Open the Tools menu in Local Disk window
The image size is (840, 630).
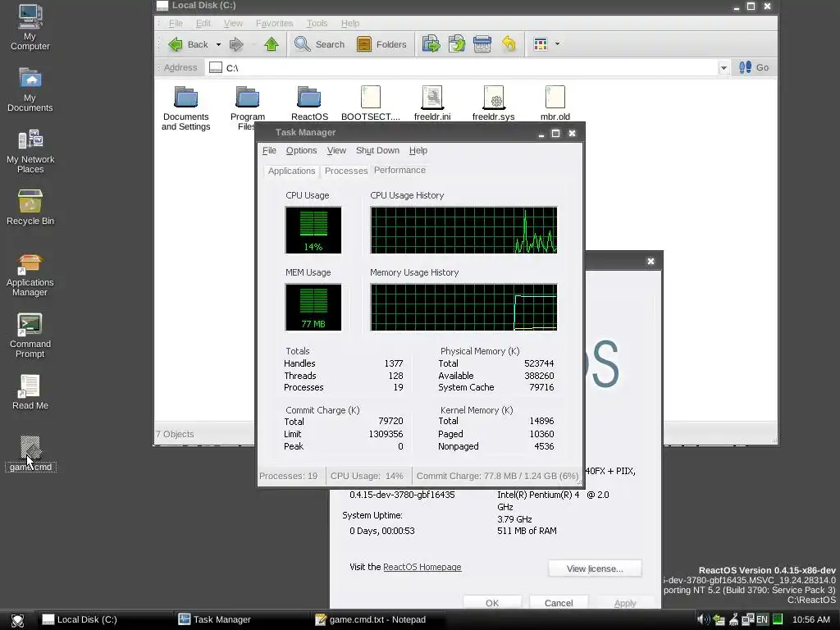(317, 23)
